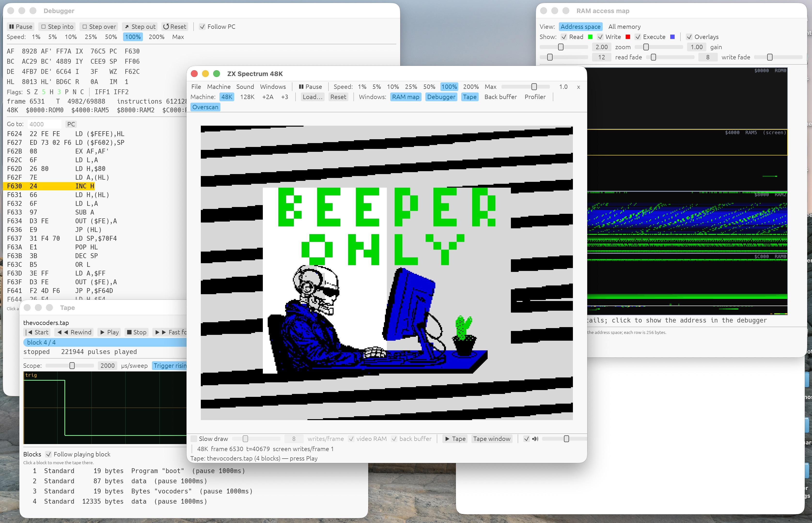Toggle the RAM map window button
The width and height of the screenshot is (812, 523).
[406, 97]
